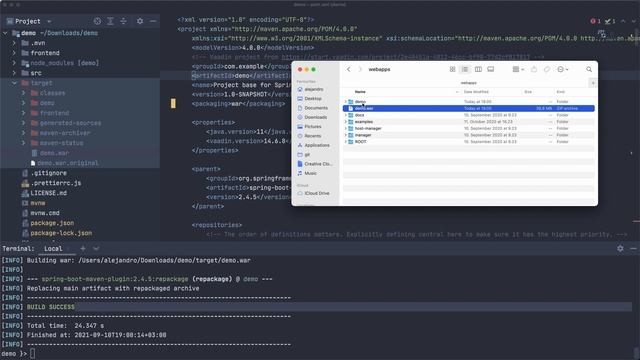Image resolution: width=640 pixels, height=360 pixels.
Task: Select the .prettierrc.js file
Action: point(51,183)
